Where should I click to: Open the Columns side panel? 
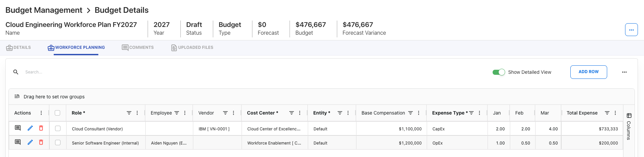(x=629, y=127)
